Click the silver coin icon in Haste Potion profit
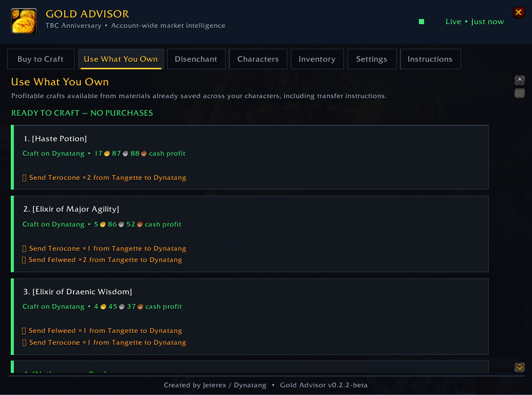The width and height of the screenshot is (532, 395). tap(125, 154)
